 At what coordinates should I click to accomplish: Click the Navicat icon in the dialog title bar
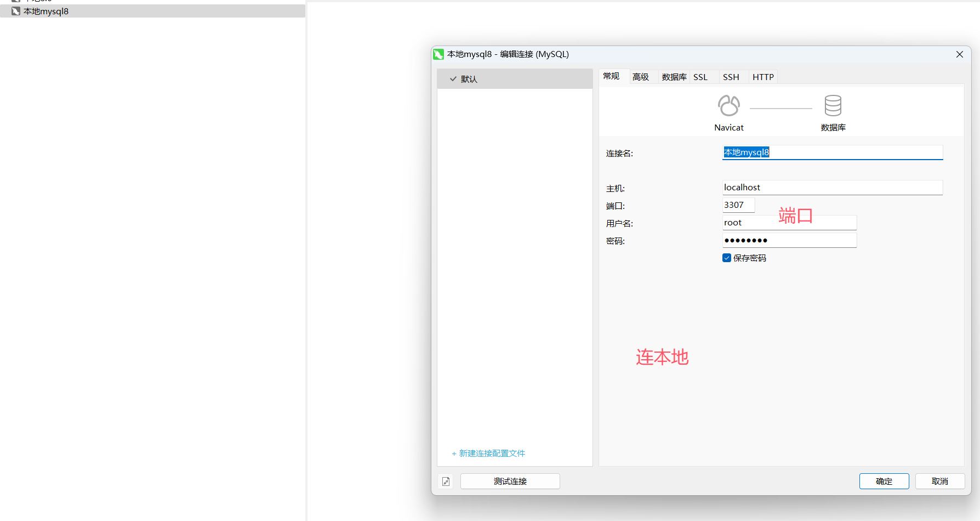(438, 54)
